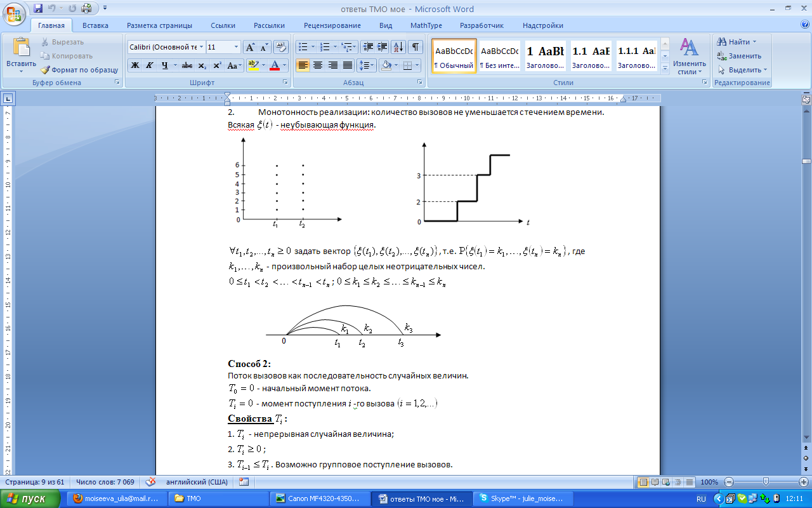
Task: Increase font size with grow font icon
Action: click(251, 48)
